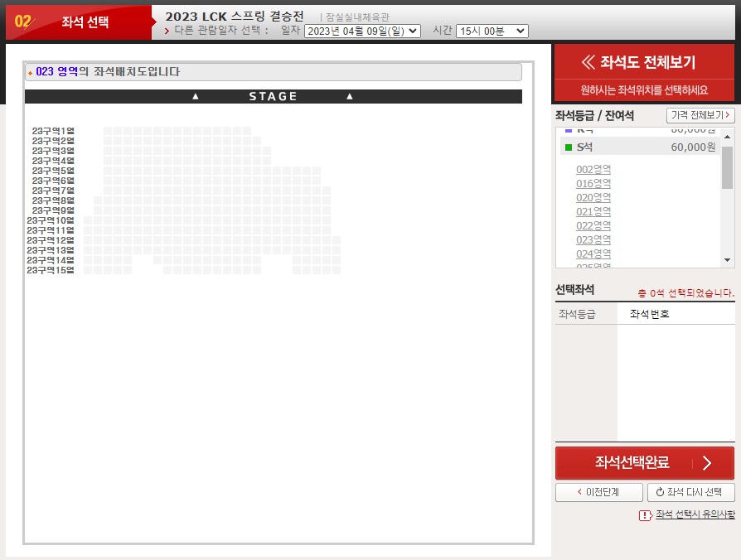Open the time dropdown showing 15시 00분
The image size is (741, 560).
pyautogui.click(x=492, y=31)
